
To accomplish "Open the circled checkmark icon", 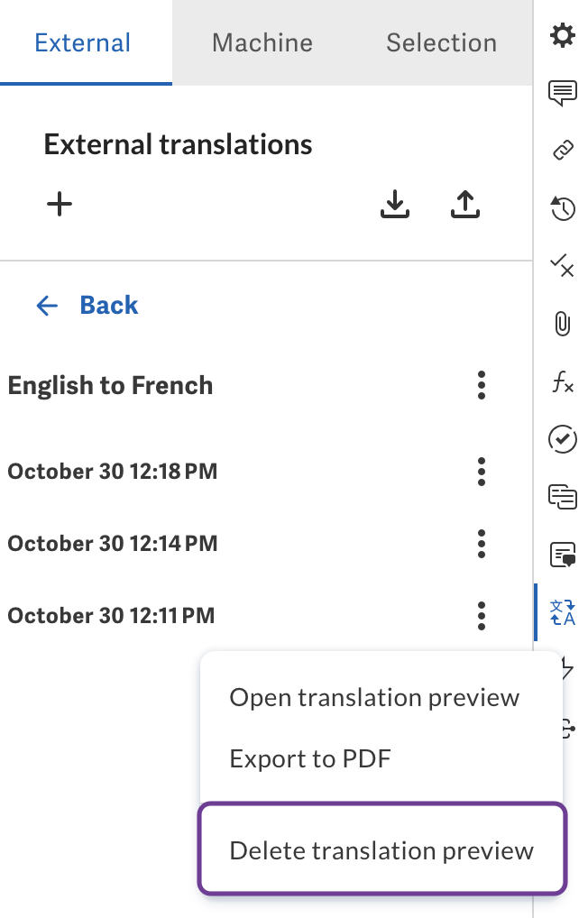I will [x=562, y=439].
